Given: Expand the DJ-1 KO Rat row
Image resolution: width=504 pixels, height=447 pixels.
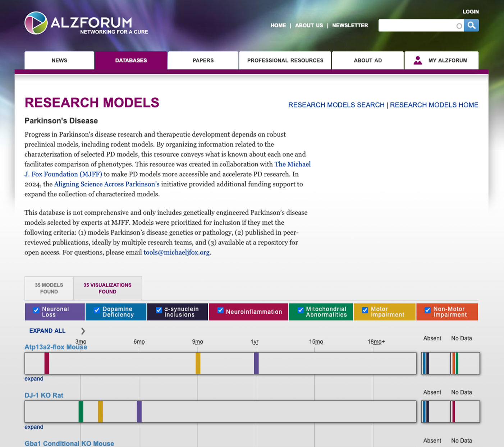Looking at the screenshot, I should point(34,427).
